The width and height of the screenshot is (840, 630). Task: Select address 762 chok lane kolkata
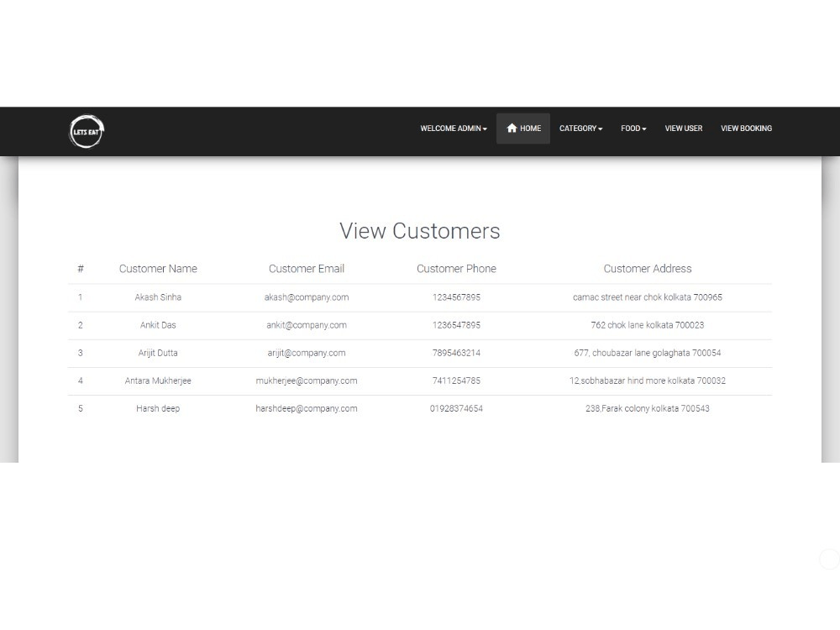click(632, 324)
